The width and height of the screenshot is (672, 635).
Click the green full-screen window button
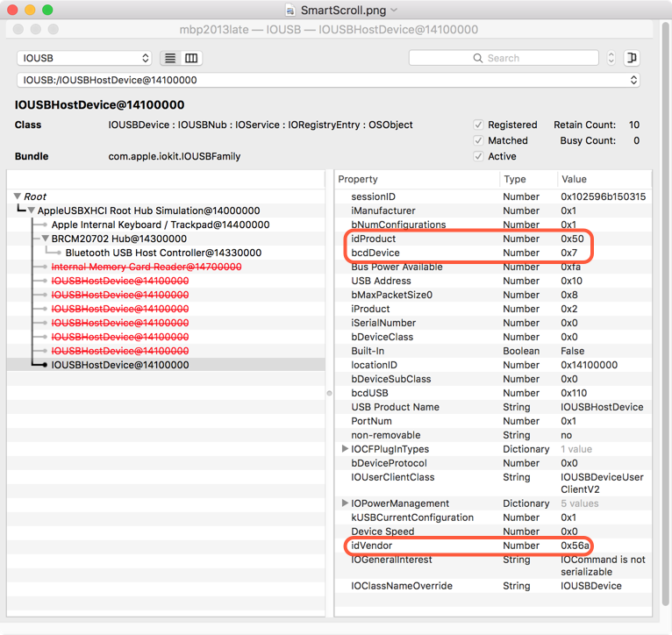(x=47, y=10)
